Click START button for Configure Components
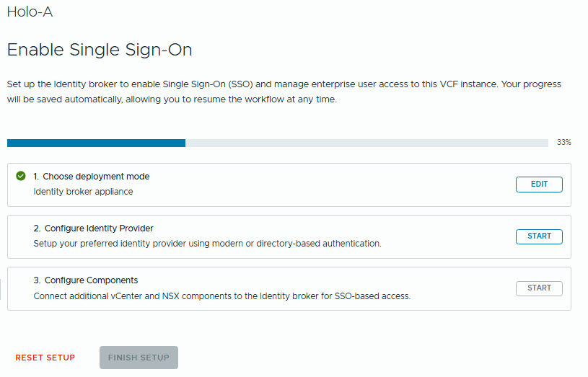This screenshot has height=377, width=588. click(539, 288)
